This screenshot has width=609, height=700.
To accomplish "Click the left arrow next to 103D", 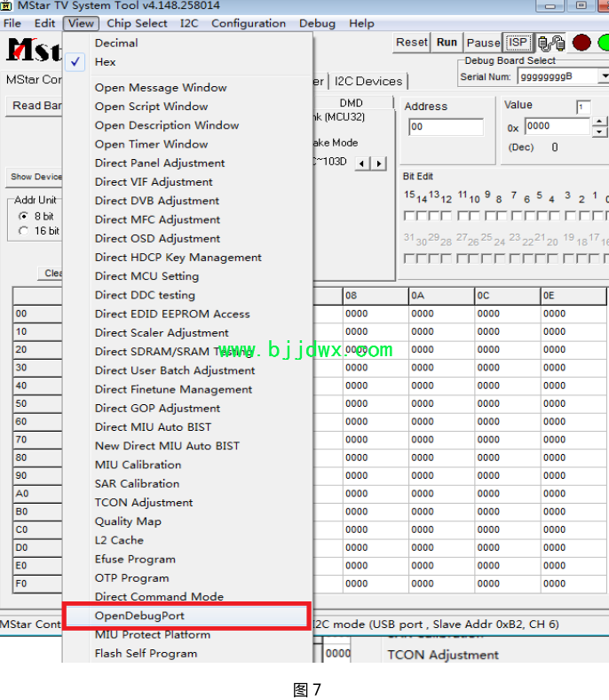I will coord(362,163).
